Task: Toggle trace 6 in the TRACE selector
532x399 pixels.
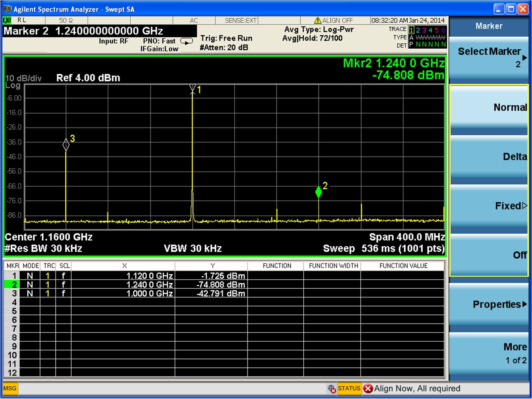Action: pyautogui.click(x=443, y=29)
